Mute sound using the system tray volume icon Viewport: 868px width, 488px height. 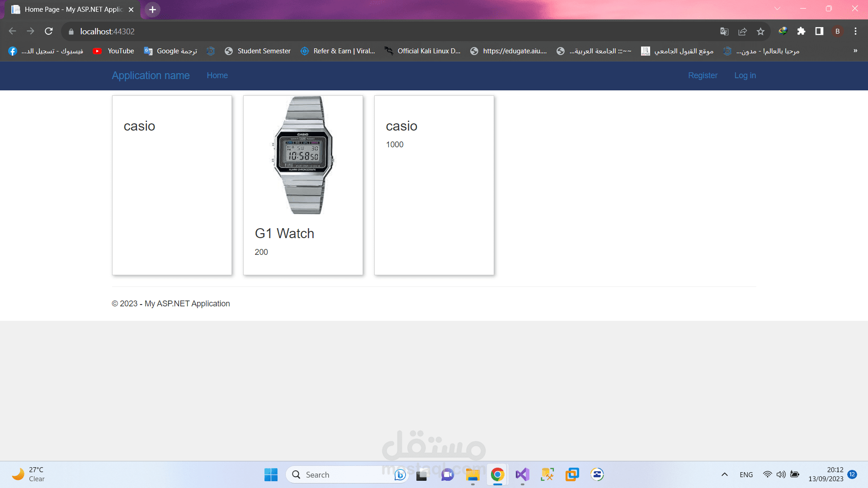pos(781,474)
